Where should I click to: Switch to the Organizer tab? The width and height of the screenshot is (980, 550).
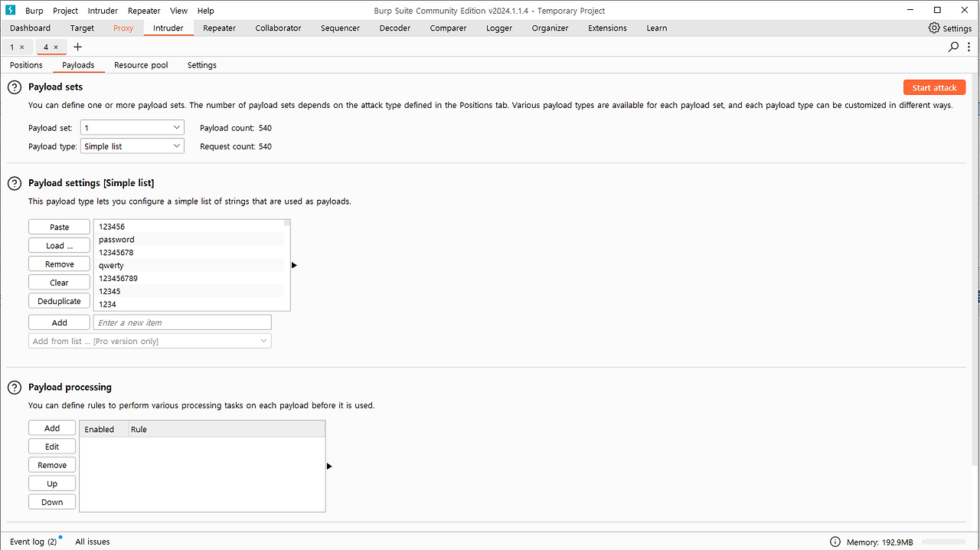[550, 28]
